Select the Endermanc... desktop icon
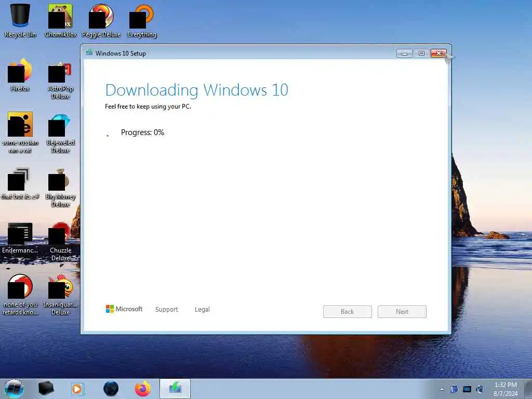Image resolution: width=532 pixels, height=399 pixels. (20, 237)
